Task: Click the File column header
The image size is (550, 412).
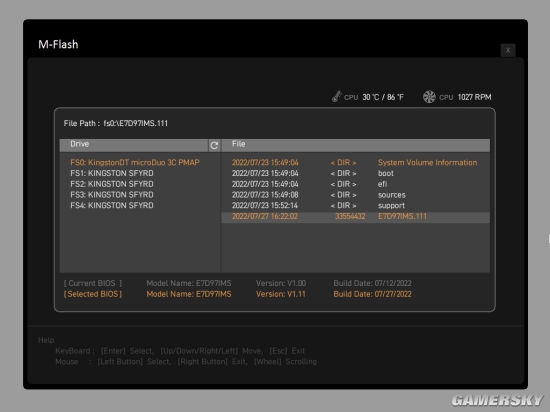Action: click(356, 145)
